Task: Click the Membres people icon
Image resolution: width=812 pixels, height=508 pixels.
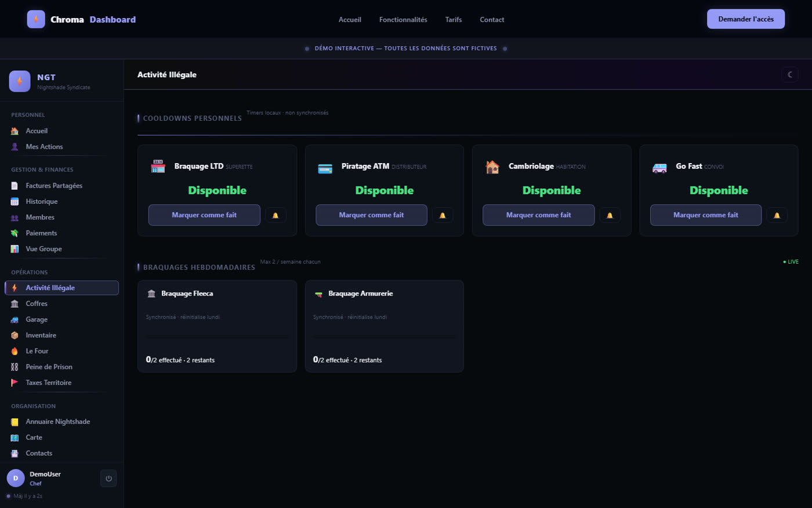Action: pos(14,217)
